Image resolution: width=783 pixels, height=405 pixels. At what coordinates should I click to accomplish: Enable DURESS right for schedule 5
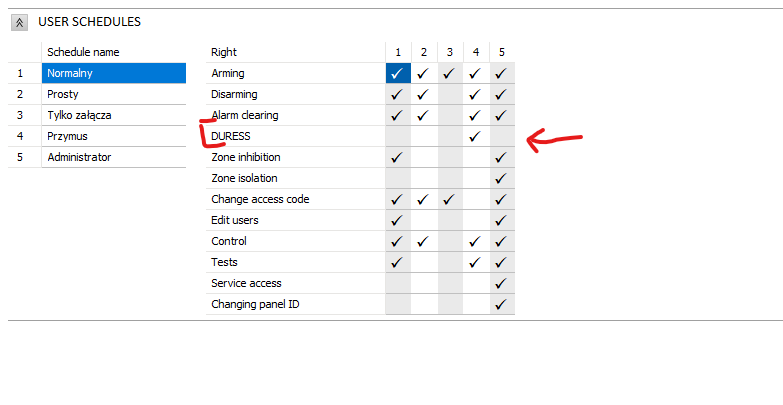click(x=502, y=136)
